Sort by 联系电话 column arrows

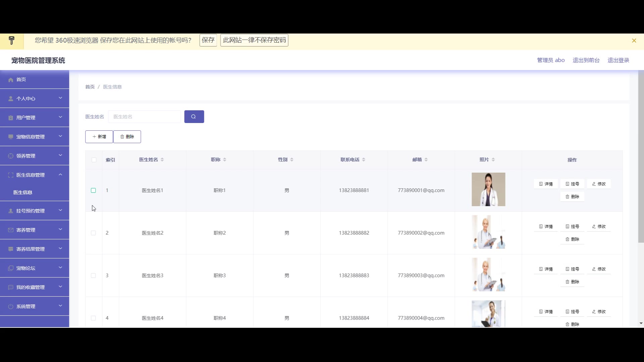(x=364, y=160)
